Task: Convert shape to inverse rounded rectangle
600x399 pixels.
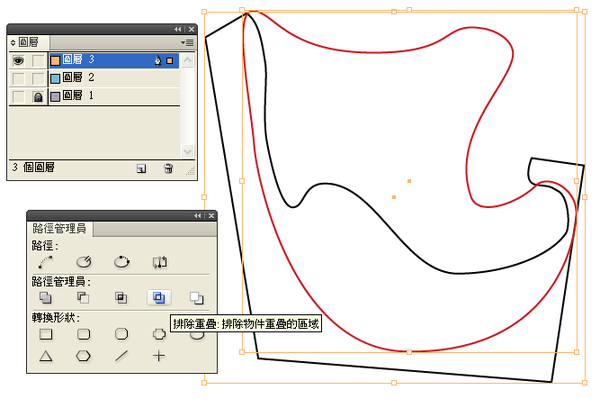Action: 159,334
